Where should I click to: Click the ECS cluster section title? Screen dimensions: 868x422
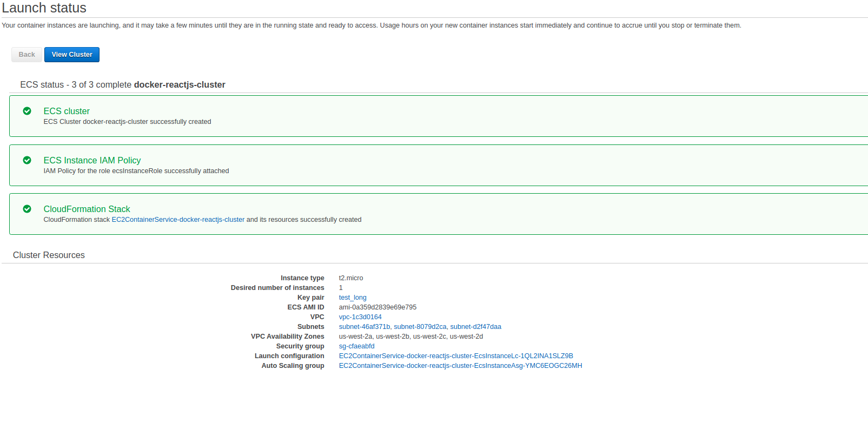click(x=67, y=111)
